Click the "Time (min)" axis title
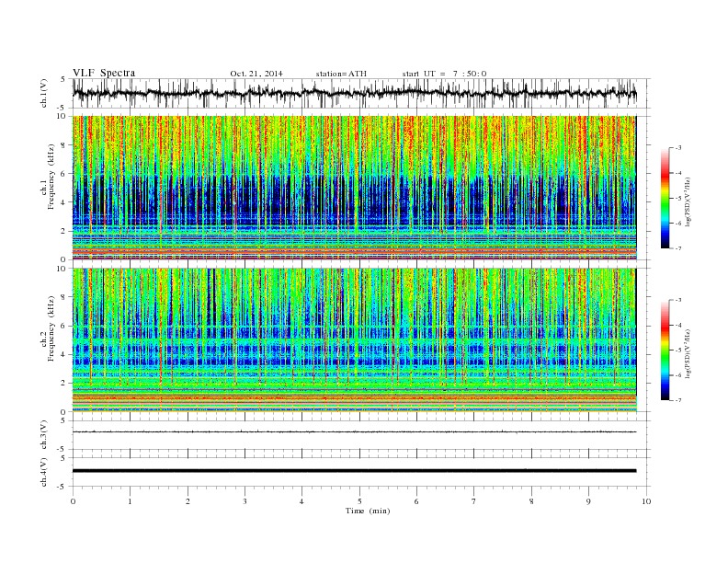Screen dimensions: 728x563 [368, 511]
